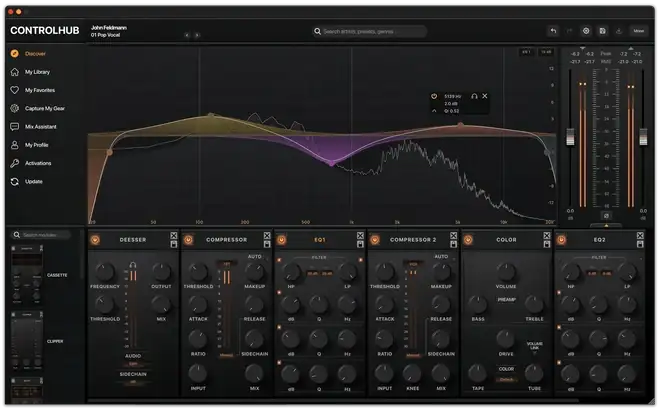Remove the Compressor 2 module with X

pos(453,235)
